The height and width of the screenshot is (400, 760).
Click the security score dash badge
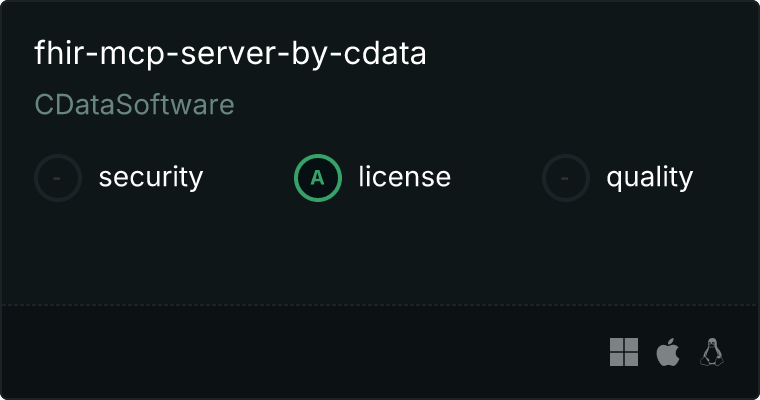[58, 178]
